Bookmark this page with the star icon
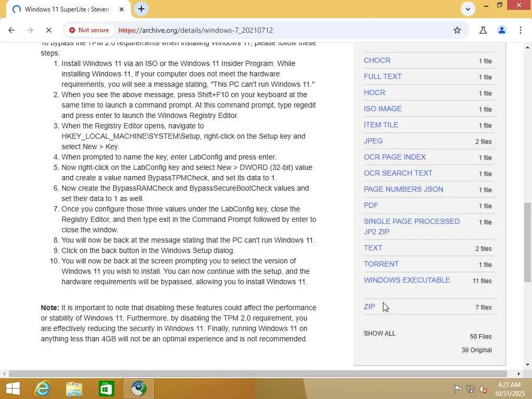 pyautogui.click(x=457, y=30)
